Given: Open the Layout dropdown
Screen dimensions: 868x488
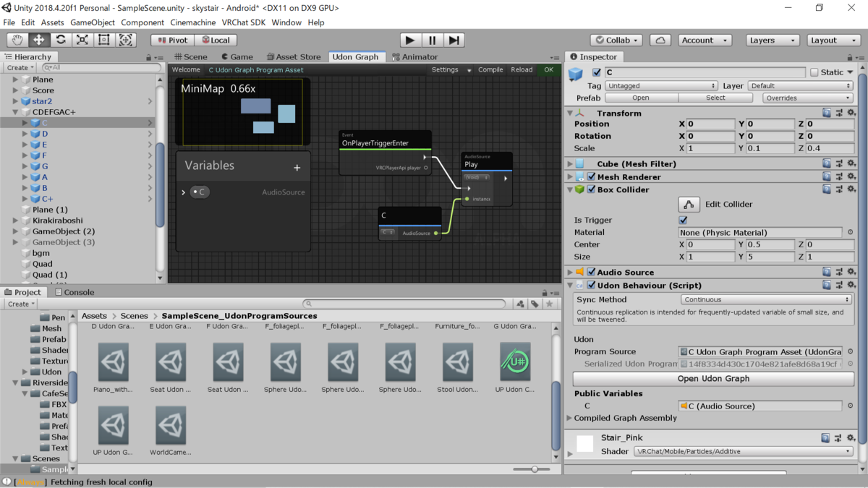Looking at the screenshot, I should click(833, 40).
